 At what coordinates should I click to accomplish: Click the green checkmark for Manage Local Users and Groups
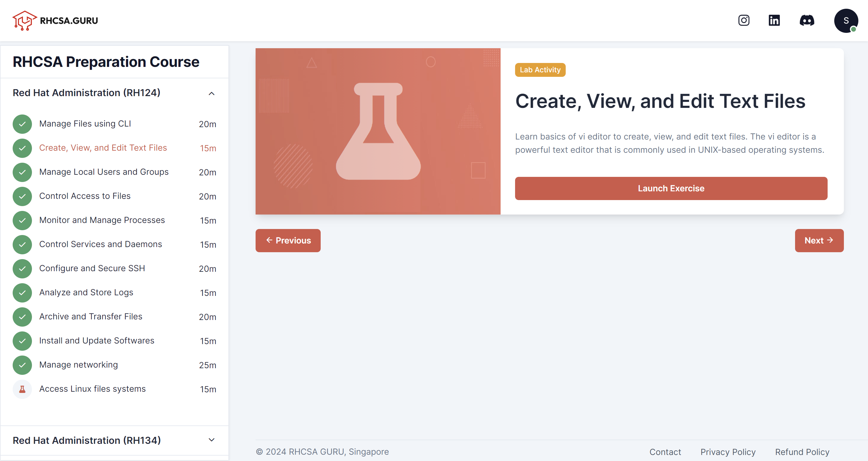pyautogui.click(x=22, y=172)
